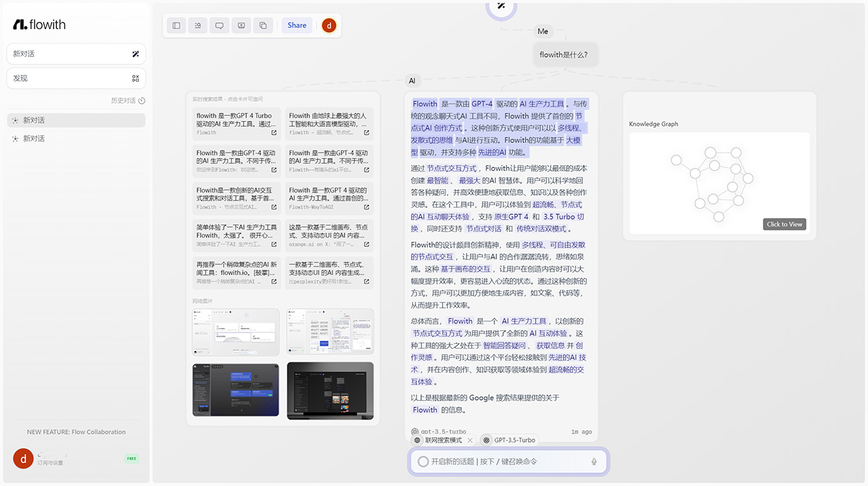Open NEW FEATURE: Flow Collaboration link
The height and width of the screenshot is (486, 868).
click(76, 431)
